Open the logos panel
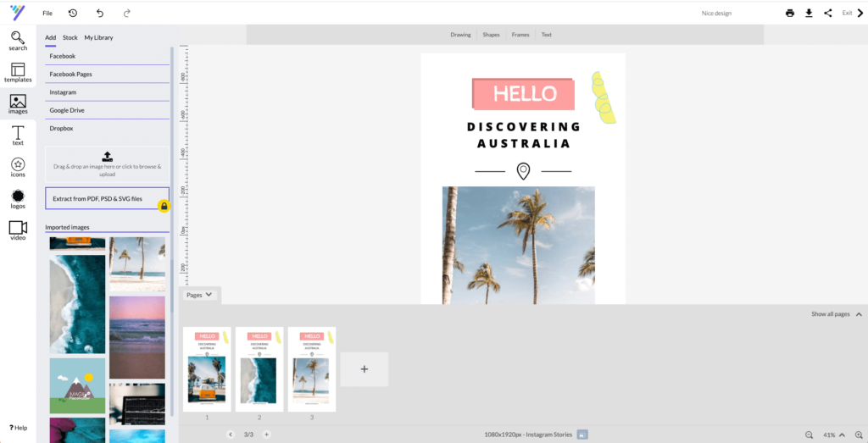This screenshot has width=868, height=443. click(x=18, y=199)
